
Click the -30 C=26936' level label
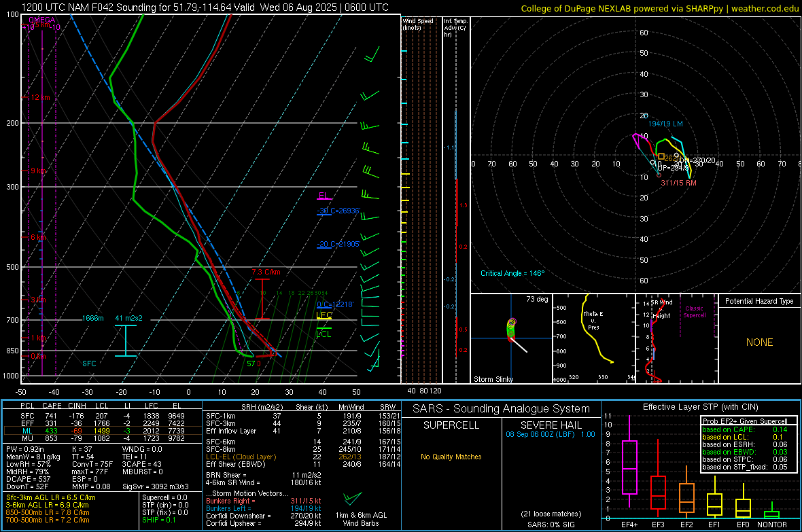pyautogui.click(x=338, y=211)
